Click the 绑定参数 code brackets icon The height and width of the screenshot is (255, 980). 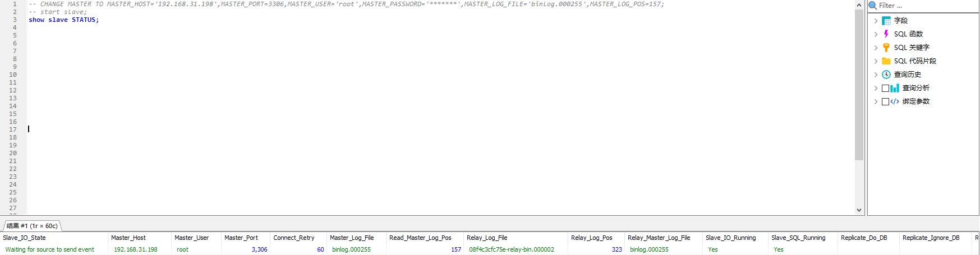coord(895,101)
